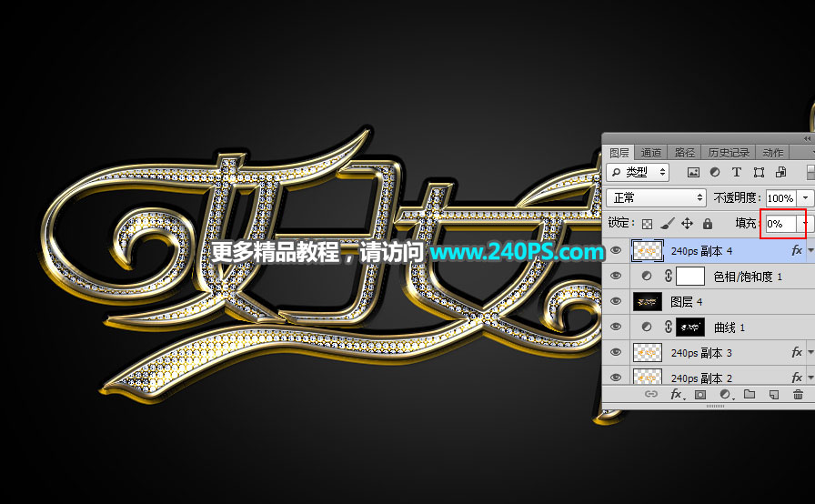Viewport: 815px width, 504px height.
Task: Click layer name 240ps 副本 2
Action: (x=701, y=378)
